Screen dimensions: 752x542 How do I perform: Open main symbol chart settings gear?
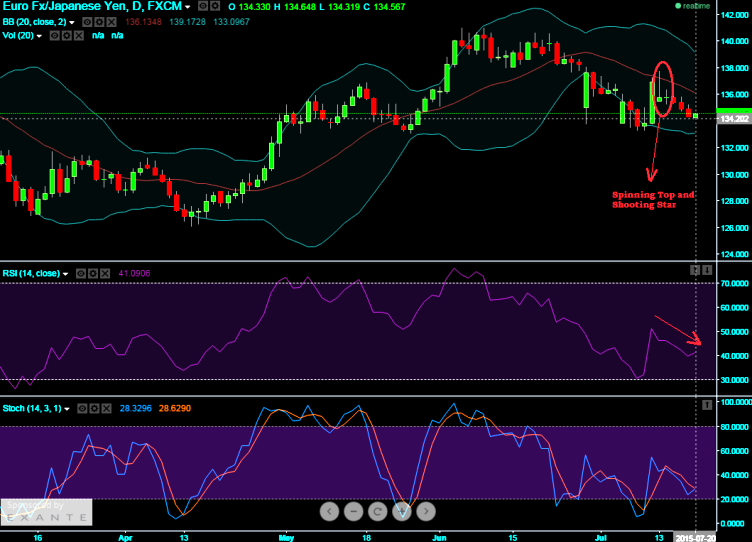[x=213, y=7]
